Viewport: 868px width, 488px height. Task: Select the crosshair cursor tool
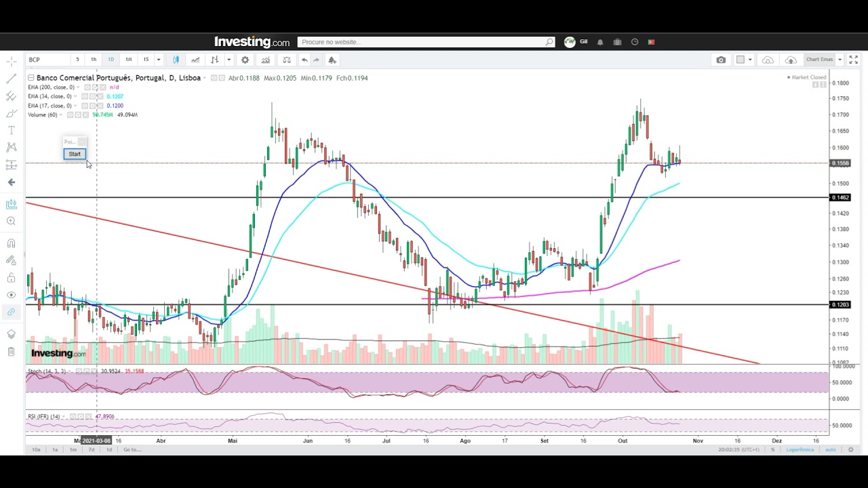click(x=11, y=62)
